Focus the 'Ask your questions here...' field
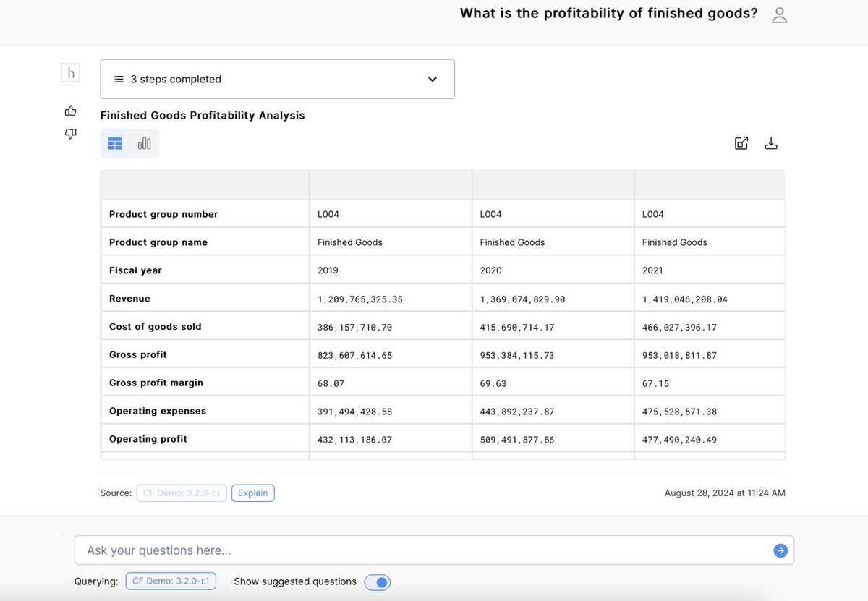This screenshot has width=868, height=601. tap(434, 550)
